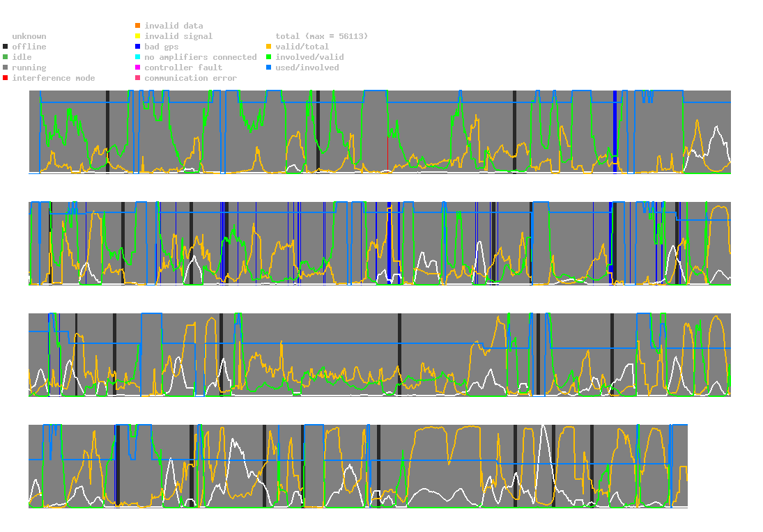Screen dimensions: 763x532
Task: Click the pink communication error swatch
Action: 138,78
